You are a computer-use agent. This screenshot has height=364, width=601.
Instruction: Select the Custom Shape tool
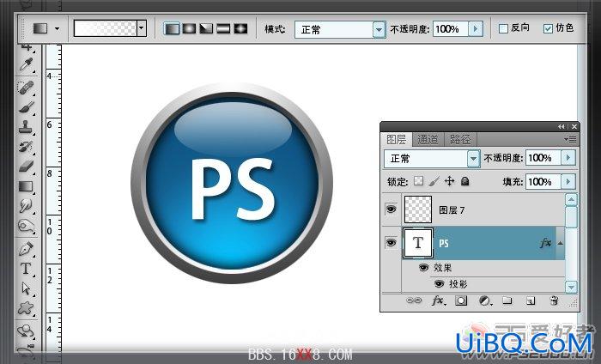pyautogui.click(x=26, y=308)
